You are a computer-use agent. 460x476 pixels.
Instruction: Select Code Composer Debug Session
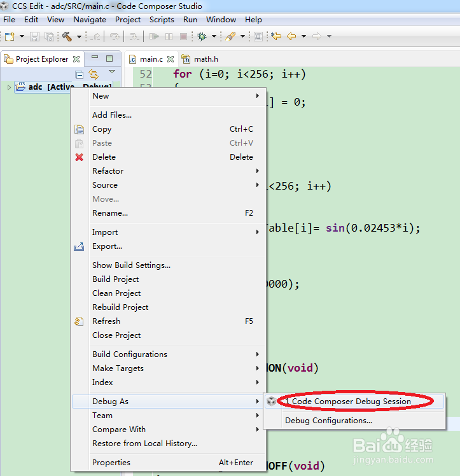click(354, 402)
